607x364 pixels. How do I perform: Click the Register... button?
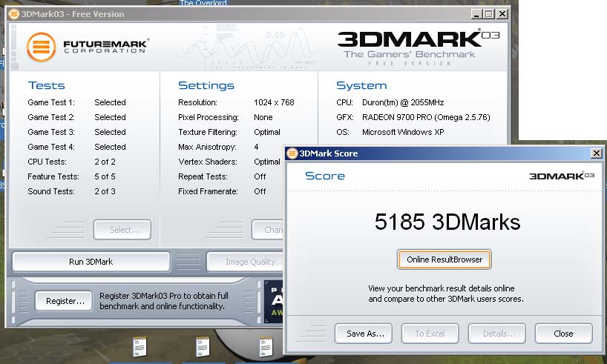tap(64, 301)
